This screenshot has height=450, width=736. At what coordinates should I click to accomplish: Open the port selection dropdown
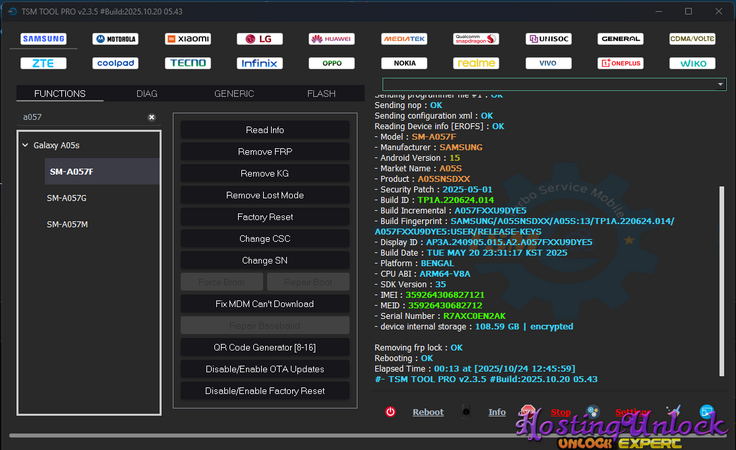click(720, 85)
